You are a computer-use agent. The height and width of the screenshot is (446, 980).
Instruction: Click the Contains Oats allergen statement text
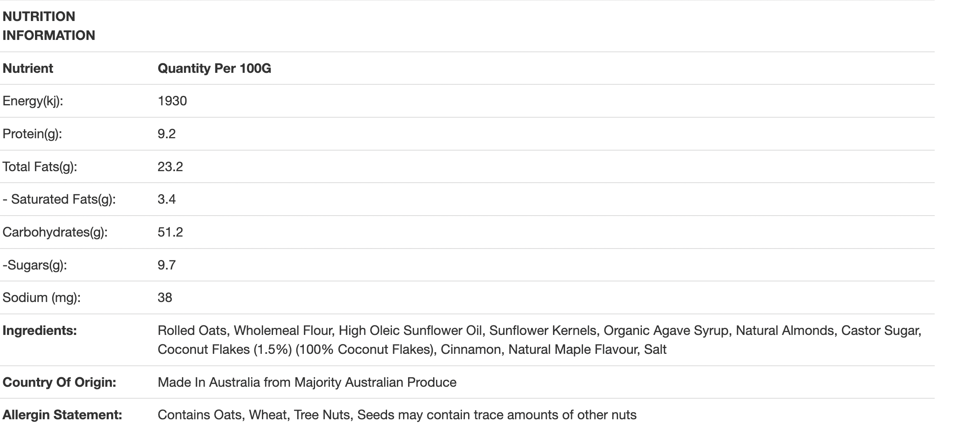point(397,415)
